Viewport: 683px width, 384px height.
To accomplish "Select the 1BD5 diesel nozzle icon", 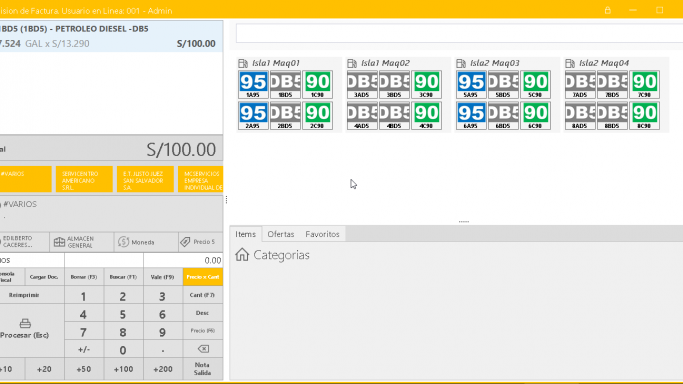I will pos(285,84).
